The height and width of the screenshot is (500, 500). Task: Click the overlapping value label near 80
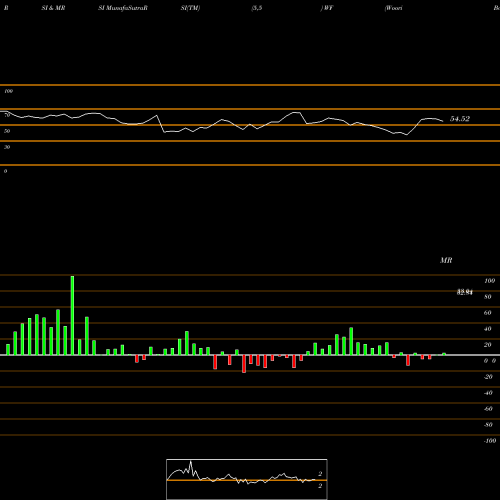[465, 292]
